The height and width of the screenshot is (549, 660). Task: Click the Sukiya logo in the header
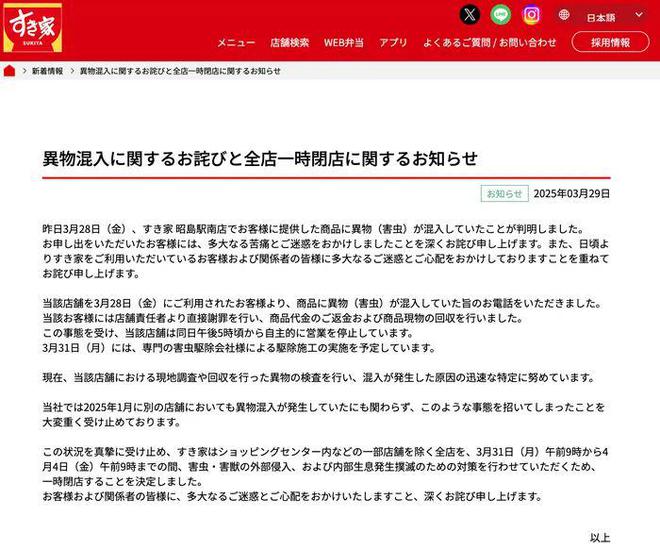coord(33,28)
